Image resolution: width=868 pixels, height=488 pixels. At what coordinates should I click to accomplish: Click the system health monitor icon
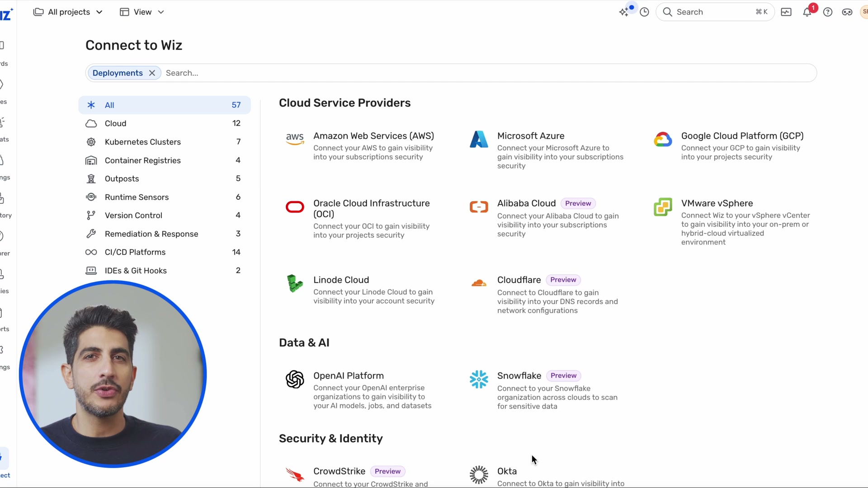coord(786,12)
